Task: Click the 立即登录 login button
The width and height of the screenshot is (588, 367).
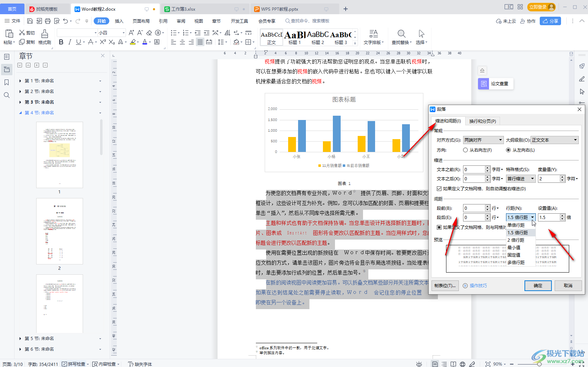Action: (x=541, y=7)
